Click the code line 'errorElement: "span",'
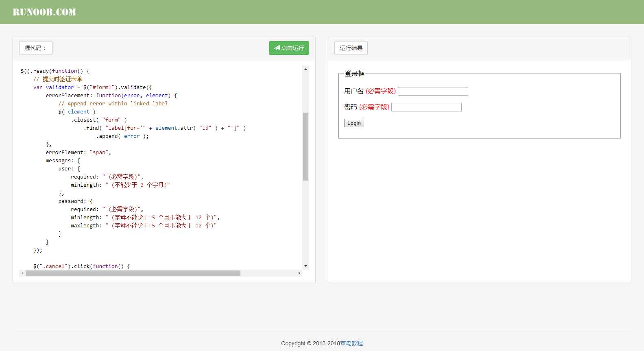 click(78, 152)
